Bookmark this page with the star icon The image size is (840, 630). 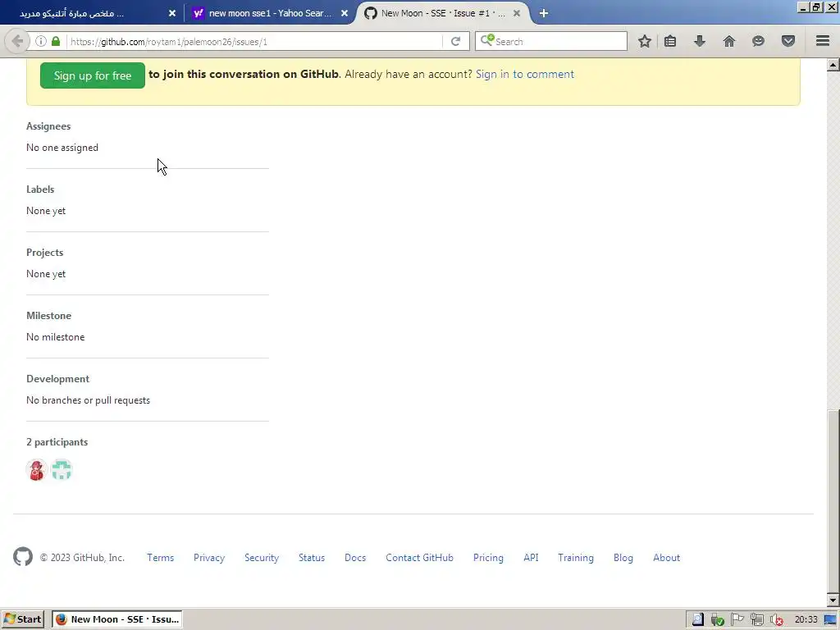pyautogui.click(x=645, y=41)
